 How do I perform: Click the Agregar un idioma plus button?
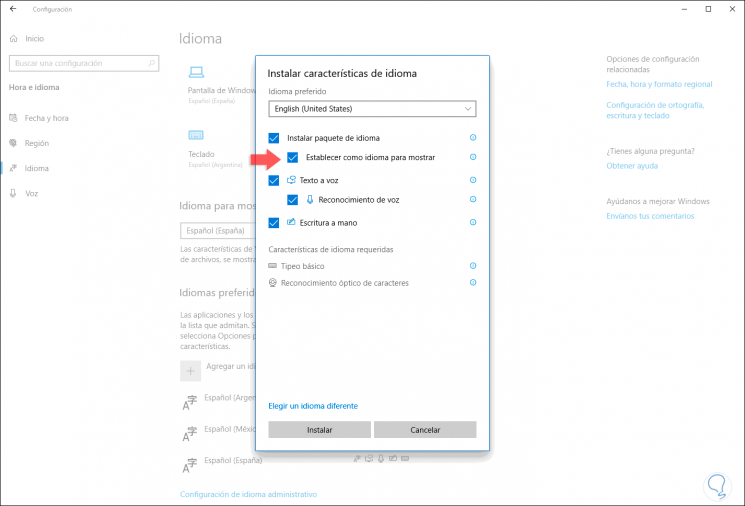pyautogui.click(x=191, y=371)
